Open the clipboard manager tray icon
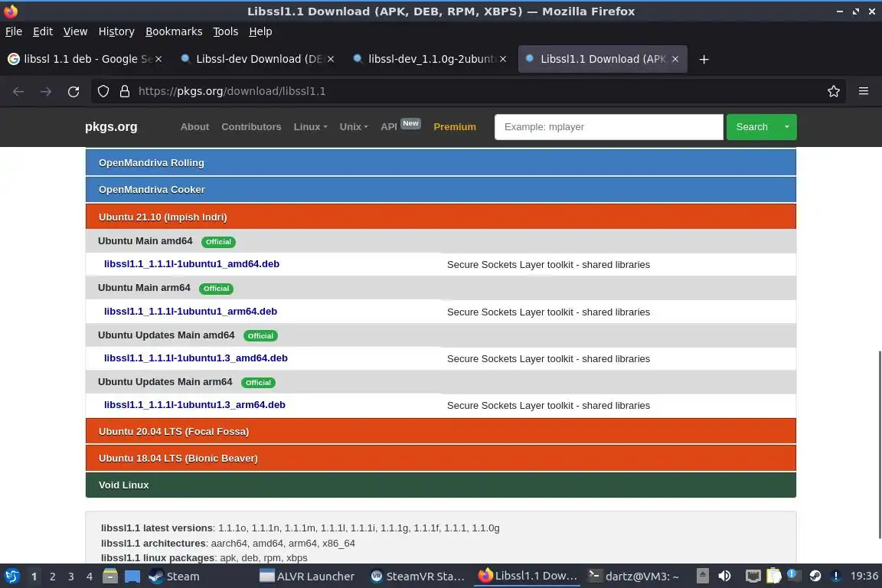Screen dimensions: 882x588 (774, 577)
